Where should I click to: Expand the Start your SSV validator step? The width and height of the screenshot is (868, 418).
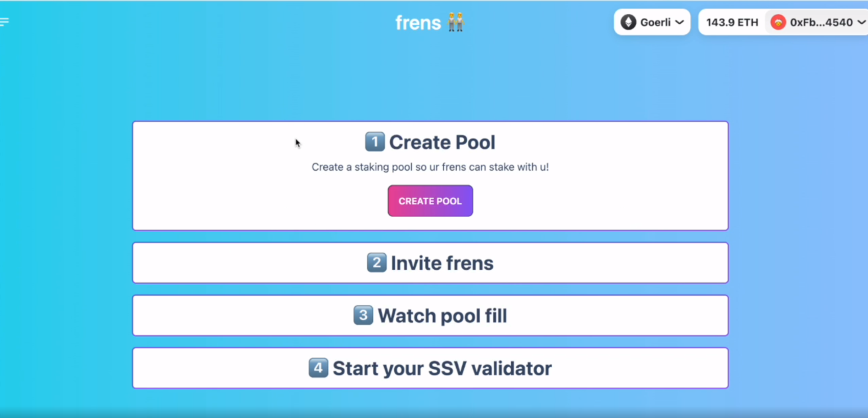tap(430, 368)
